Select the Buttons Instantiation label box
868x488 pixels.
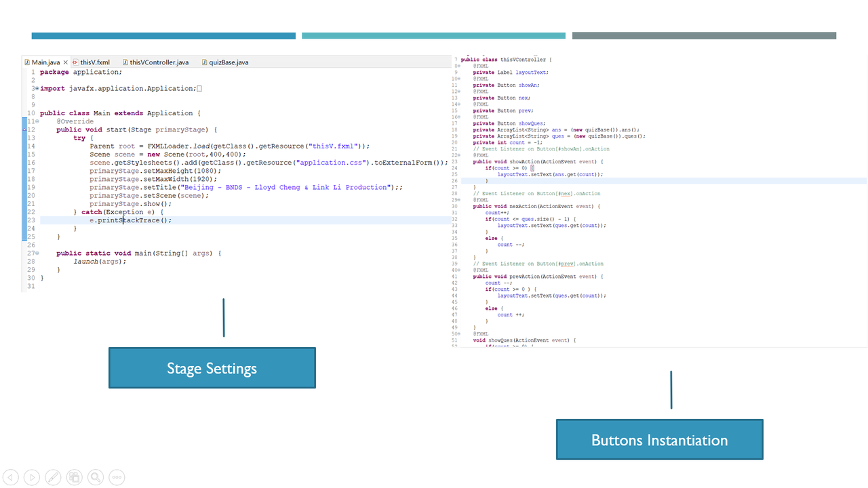click(x=660, y=440)
